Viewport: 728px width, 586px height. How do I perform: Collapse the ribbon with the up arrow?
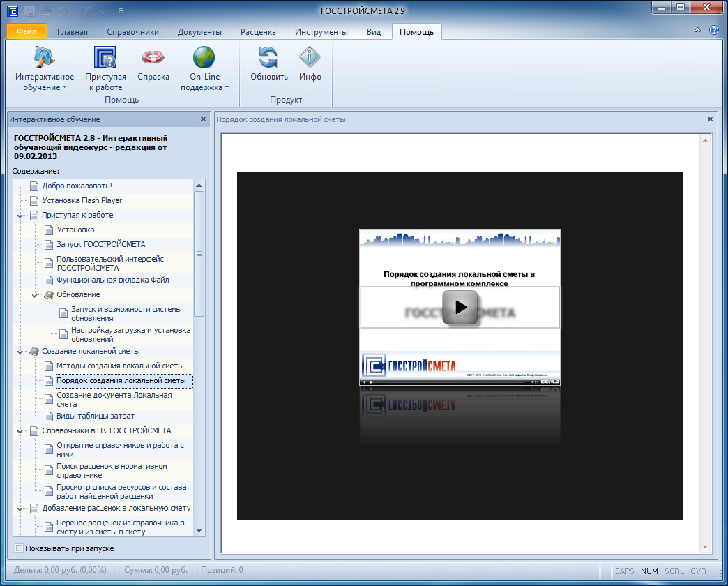coord(697,30)
